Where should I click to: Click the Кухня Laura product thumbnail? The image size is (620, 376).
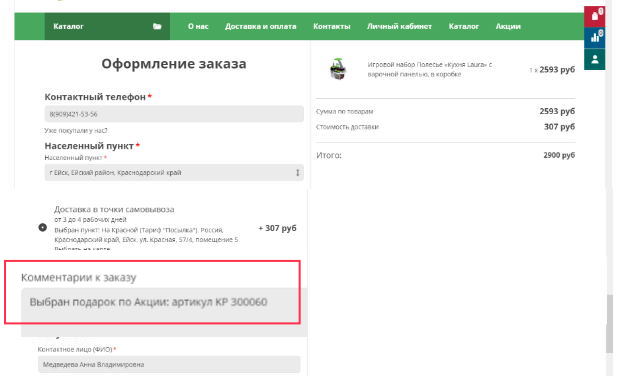tap(338, 69)
